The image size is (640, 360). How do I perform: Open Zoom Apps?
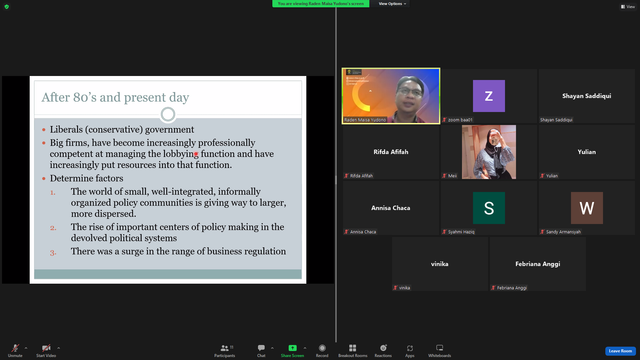pyautogui.click(x=410, y=350)
